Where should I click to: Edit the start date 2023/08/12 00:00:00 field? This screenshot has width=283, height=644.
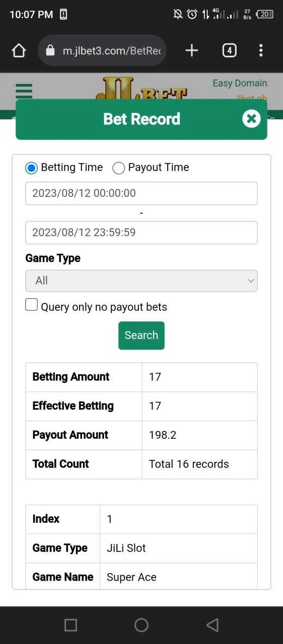[x=141, y=193]
